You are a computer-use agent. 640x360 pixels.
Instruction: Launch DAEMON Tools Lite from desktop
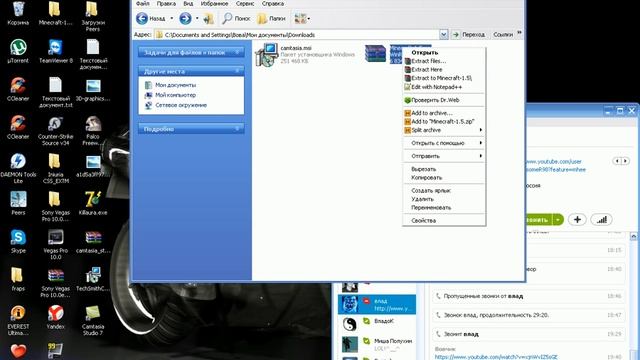tap(18, 168)
